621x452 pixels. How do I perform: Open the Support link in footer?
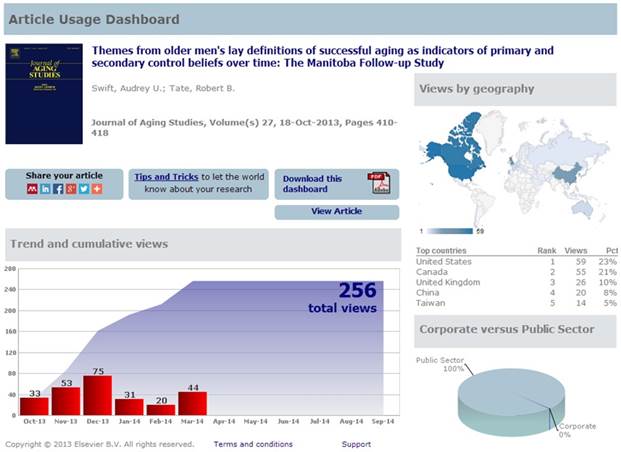[x=355, y=444]
